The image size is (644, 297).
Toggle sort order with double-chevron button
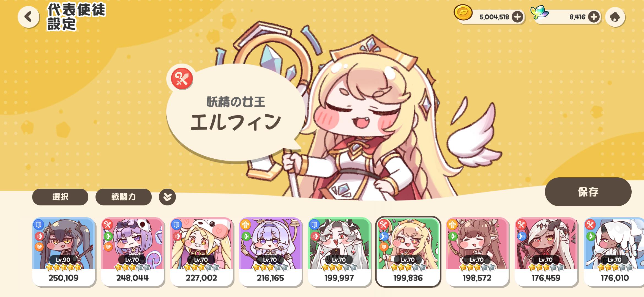167,197
